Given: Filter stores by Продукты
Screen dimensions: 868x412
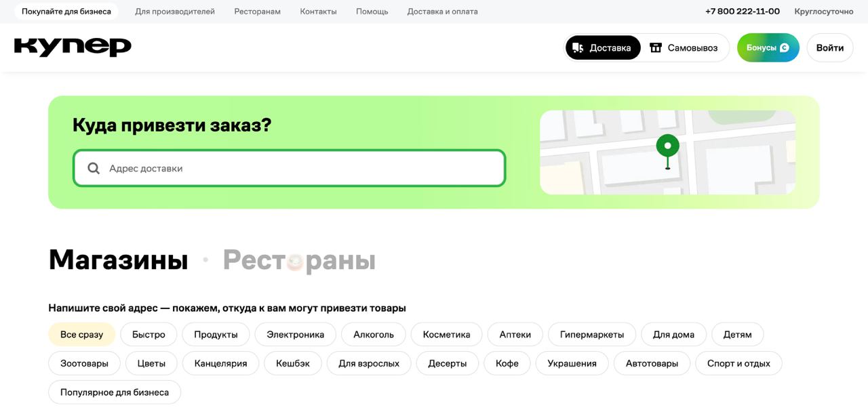Looking at the screenshot, I should 216,335.
